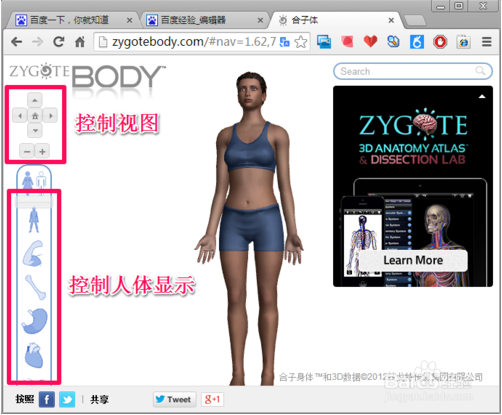
Task: Switch to the 百度一下 browser tab
Action: point(72,20)
